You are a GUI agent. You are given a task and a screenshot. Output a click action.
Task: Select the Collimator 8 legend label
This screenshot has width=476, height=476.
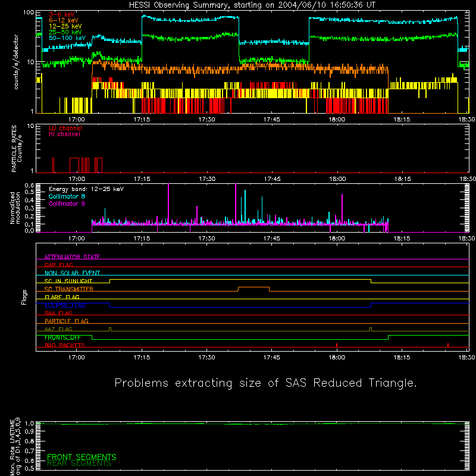click(x=67, y=196)
